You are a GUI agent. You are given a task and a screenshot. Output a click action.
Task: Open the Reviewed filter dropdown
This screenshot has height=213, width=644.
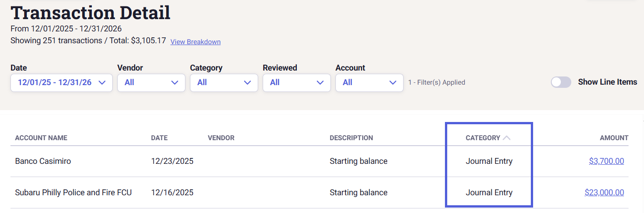click(x=296, y=83)
